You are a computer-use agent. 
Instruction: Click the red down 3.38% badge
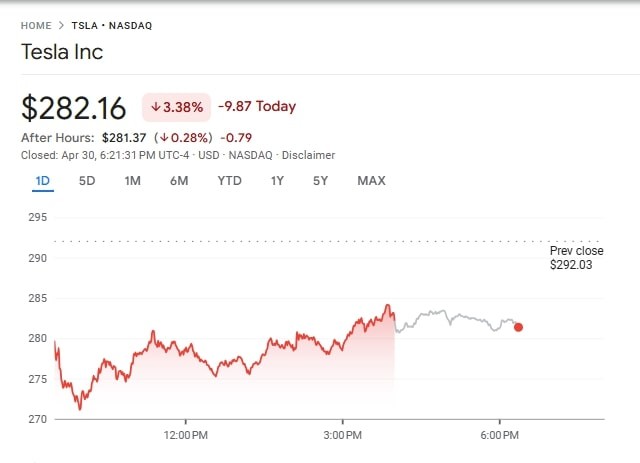(176, 106)
